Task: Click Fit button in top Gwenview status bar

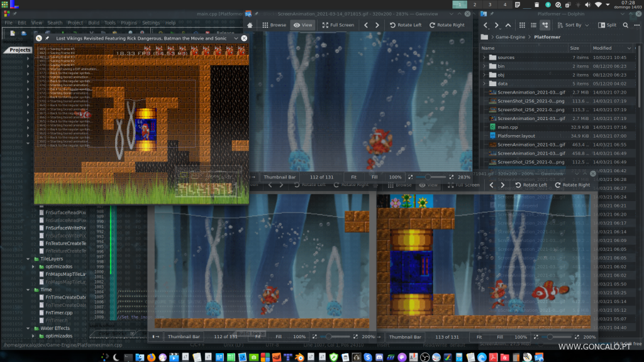Action: coord(354,177)
